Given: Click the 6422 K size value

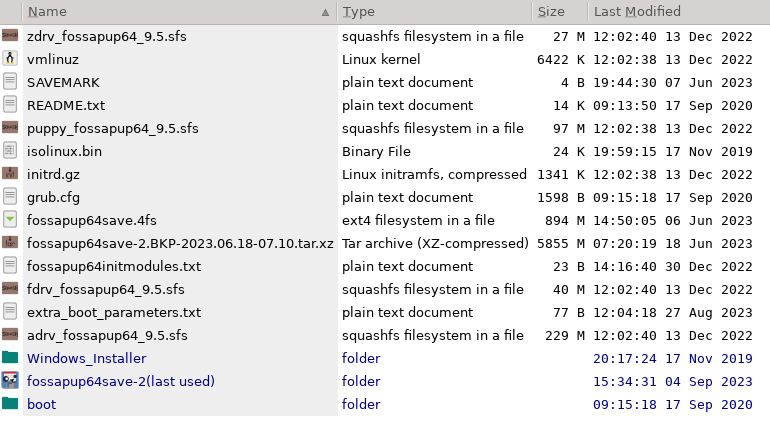Looking at the screenshot, I should [x=561, y=60].
